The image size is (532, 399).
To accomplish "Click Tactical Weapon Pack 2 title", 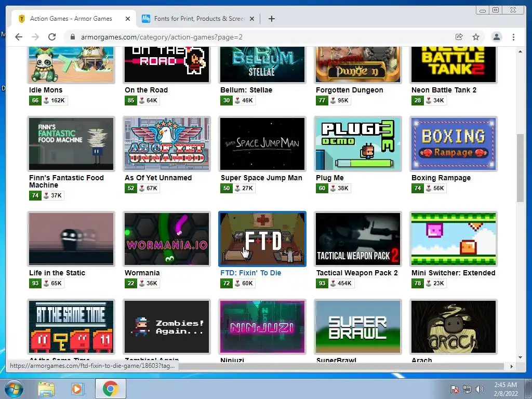I will click(x=357, y=273).
